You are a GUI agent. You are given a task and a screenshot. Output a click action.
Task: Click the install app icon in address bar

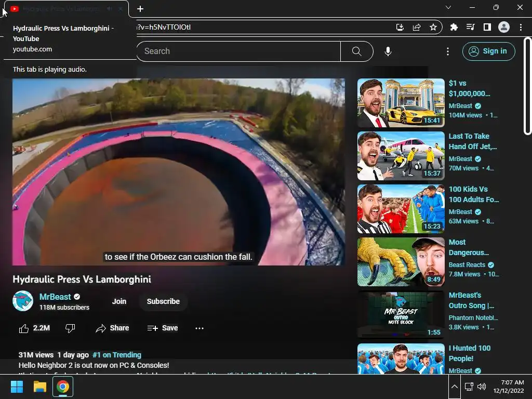point(400,27)
